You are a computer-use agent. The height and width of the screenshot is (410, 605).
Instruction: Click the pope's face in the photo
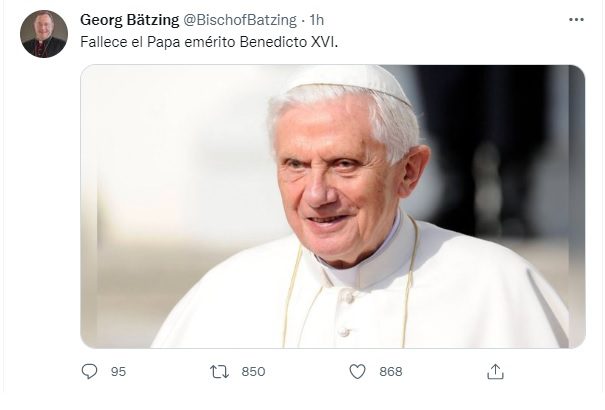(337, 175)
